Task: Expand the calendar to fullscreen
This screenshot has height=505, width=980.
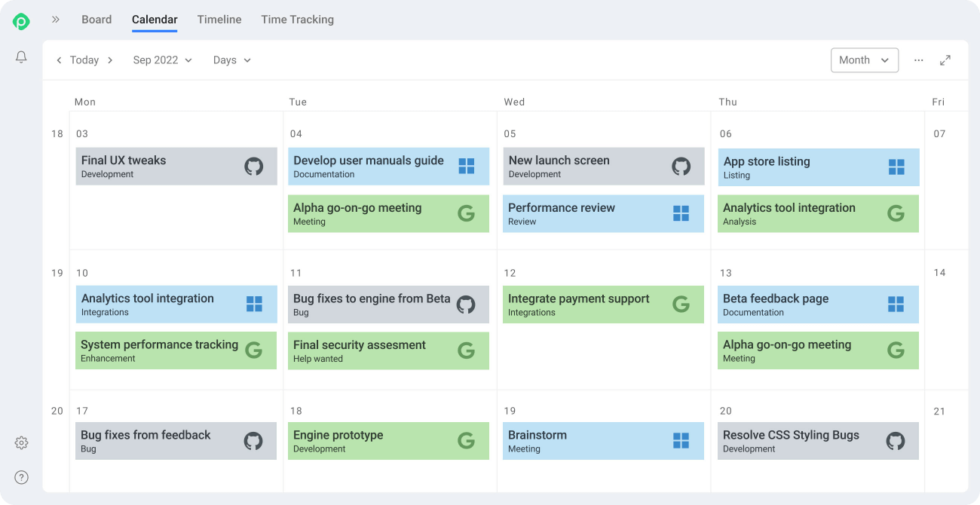Action: [945, 60]
